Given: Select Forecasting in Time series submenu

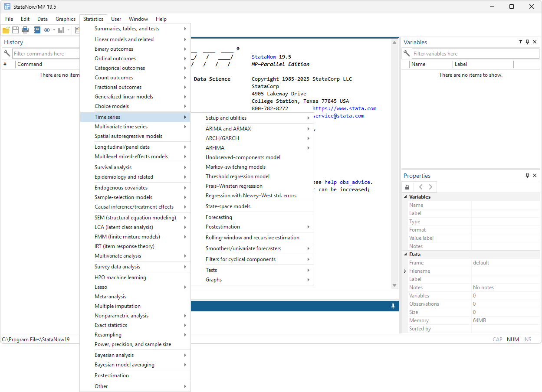Looking at the screenshot, I should pyautogui.click(x=253, y=217).
